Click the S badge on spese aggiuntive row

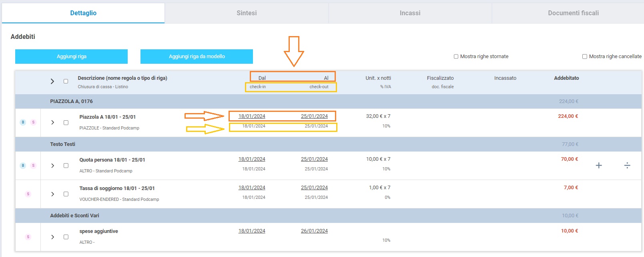pyautogui.click(x=28, y=237)
